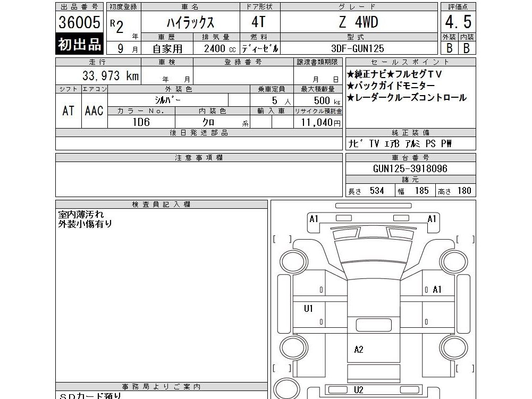
Task: Click ★バックガイドモニター line
Action: pyautogui.click(x=391, y=86)
